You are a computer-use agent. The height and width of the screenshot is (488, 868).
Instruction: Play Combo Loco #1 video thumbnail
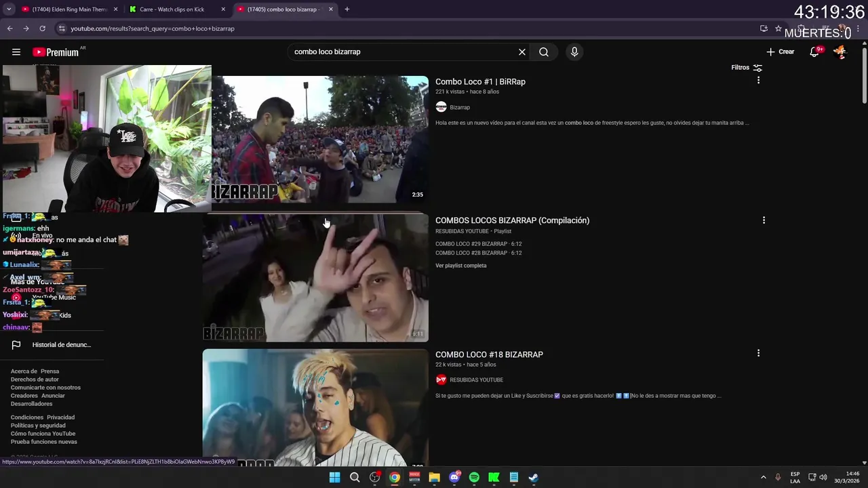[320, 140]
